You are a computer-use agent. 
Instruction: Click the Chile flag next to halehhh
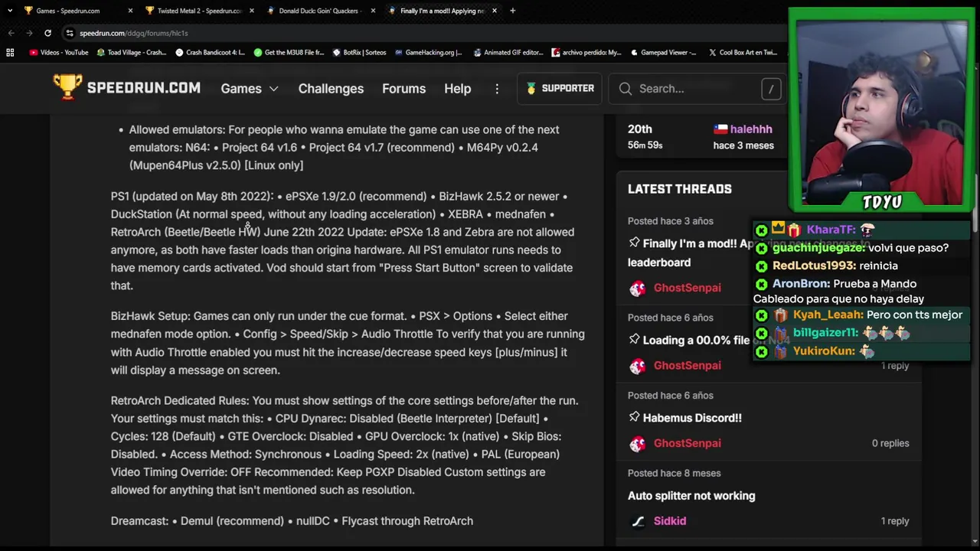(720, 129)
